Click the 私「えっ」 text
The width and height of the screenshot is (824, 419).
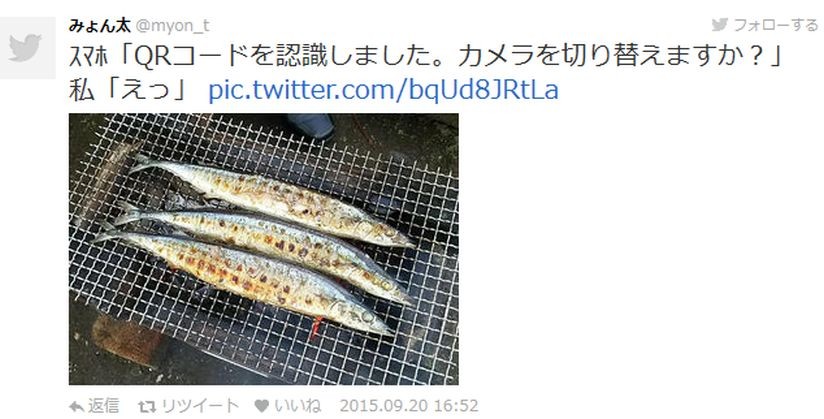click(128, 90)
